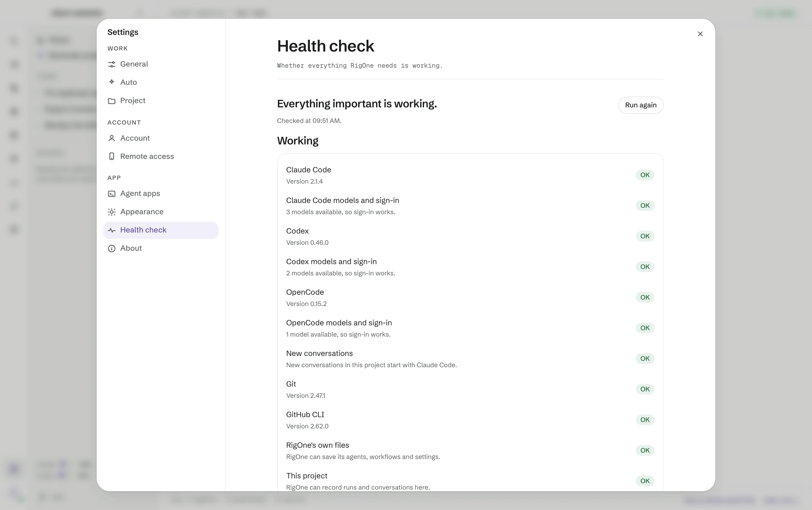
Task: Click the OK badge for This project
Action: coord(645,481)
